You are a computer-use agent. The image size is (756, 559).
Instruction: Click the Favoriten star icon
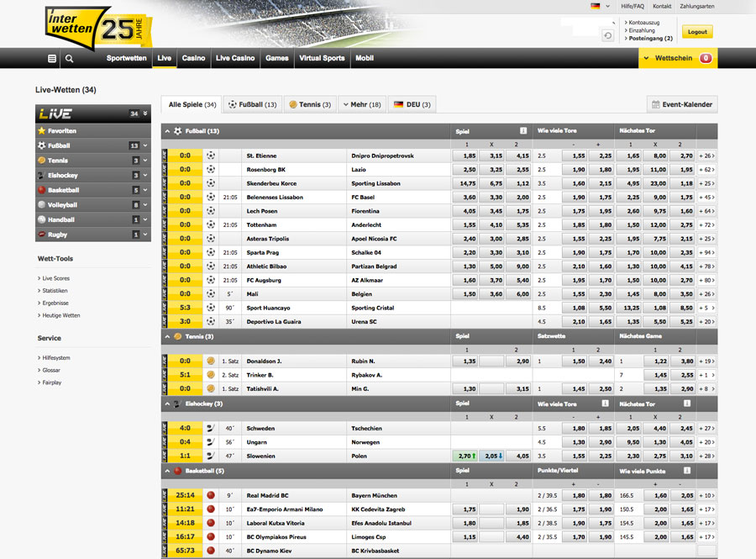[x=42, y=130]
